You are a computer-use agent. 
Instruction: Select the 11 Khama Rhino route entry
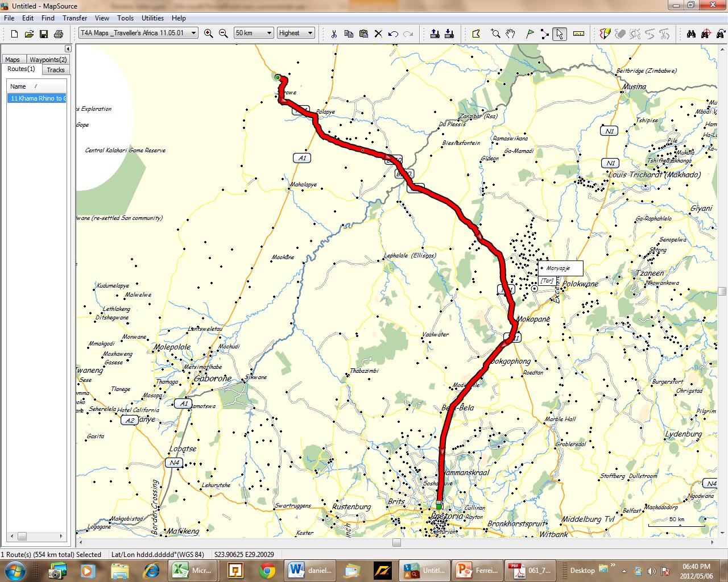click(36, 98)
